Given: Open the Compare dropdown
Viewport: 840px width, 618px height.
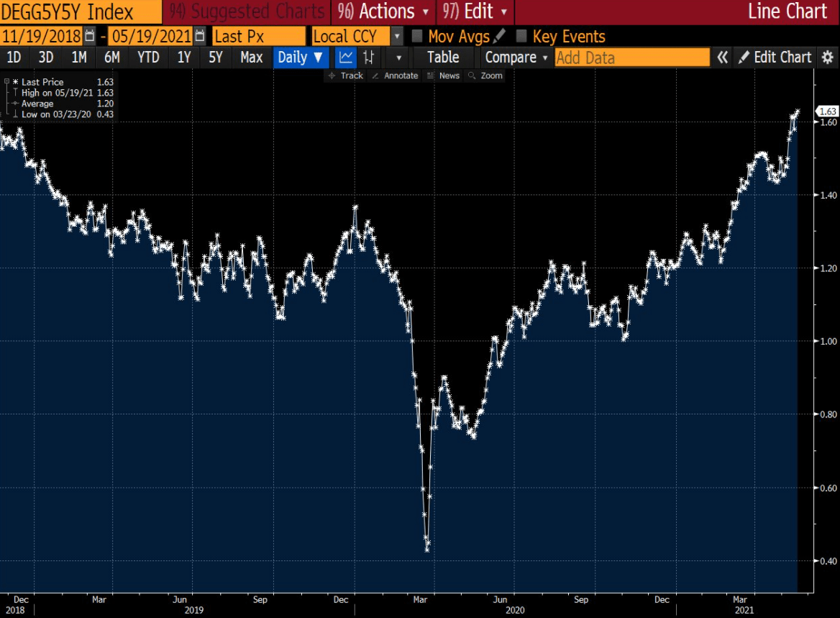Looking at the screenshot, I should [x=516, y=57].
